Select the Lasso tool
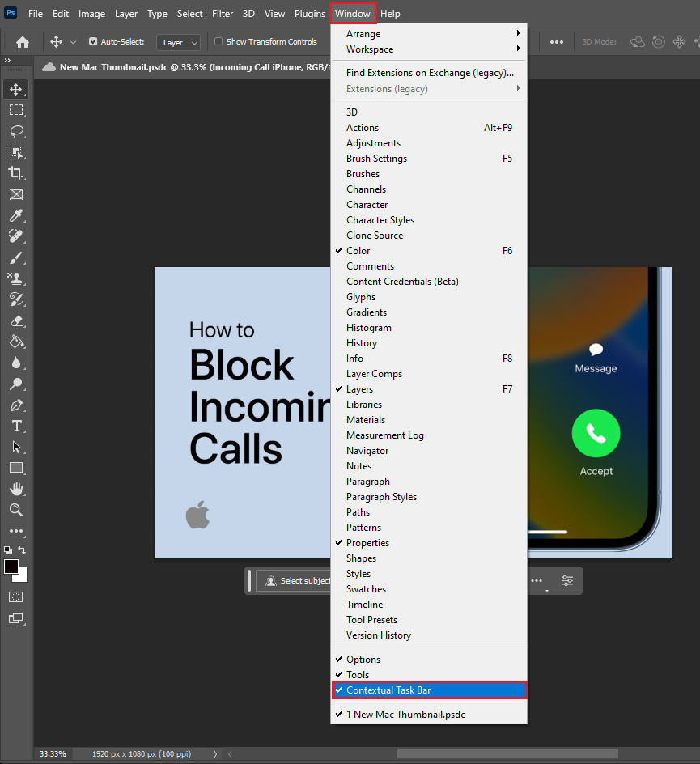Image resolution: width=700 pixels, height=764 pixels. [x=16, y=131]
